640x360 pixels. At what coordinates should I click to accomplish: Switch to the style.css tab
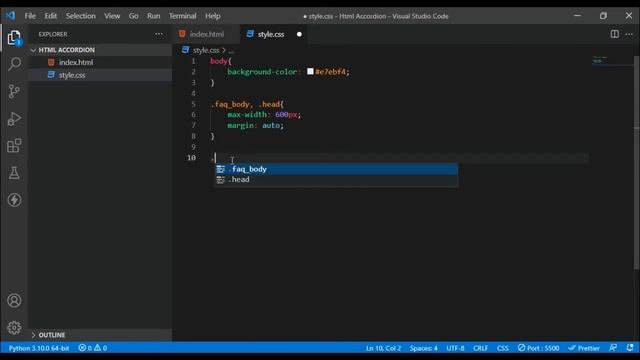pyautogui.click(x=273, y=34)
